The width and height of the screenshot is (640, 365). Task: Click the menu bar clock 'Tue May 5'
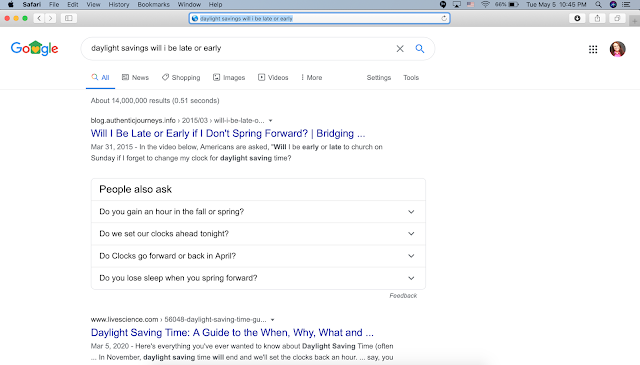(x=556, y=4)
